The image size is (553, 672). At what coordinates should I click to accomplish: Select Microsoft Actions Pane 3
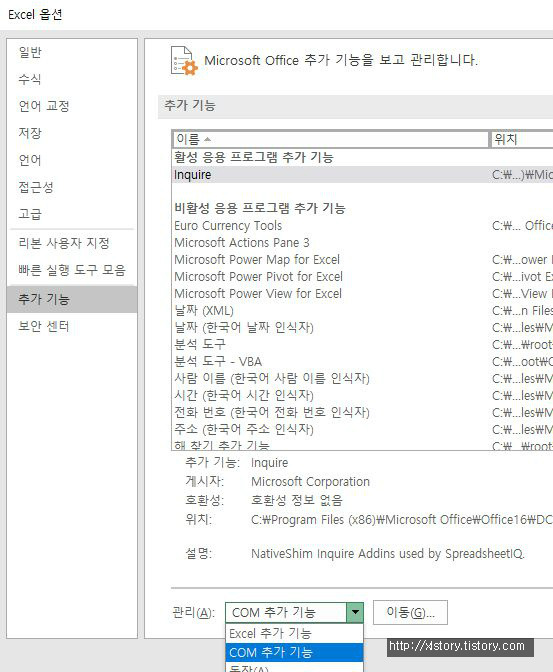click(362, 243)
